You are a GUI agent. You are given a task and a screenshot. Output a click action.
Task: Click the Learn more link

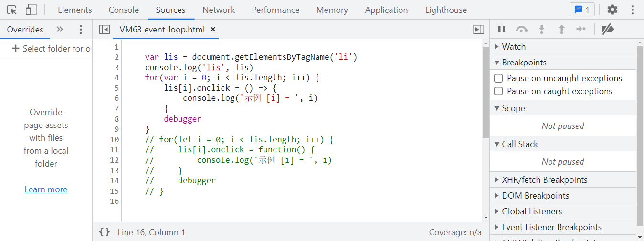pos(46,189)
